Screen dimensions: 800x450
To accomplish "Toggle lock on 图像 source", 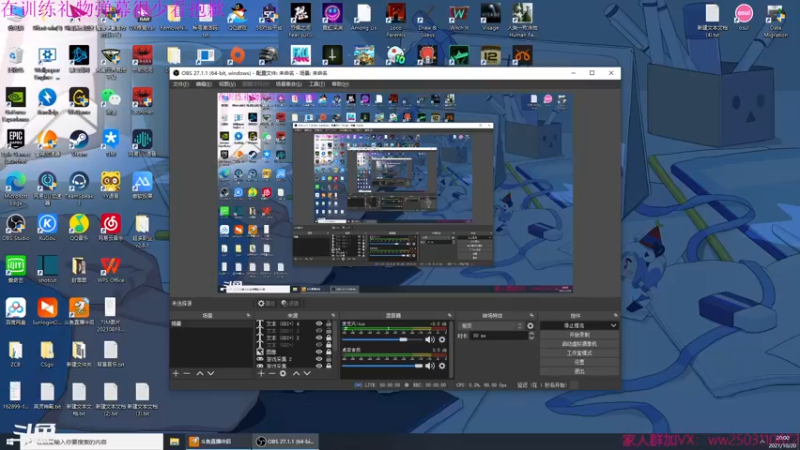I will coord(329,352).
